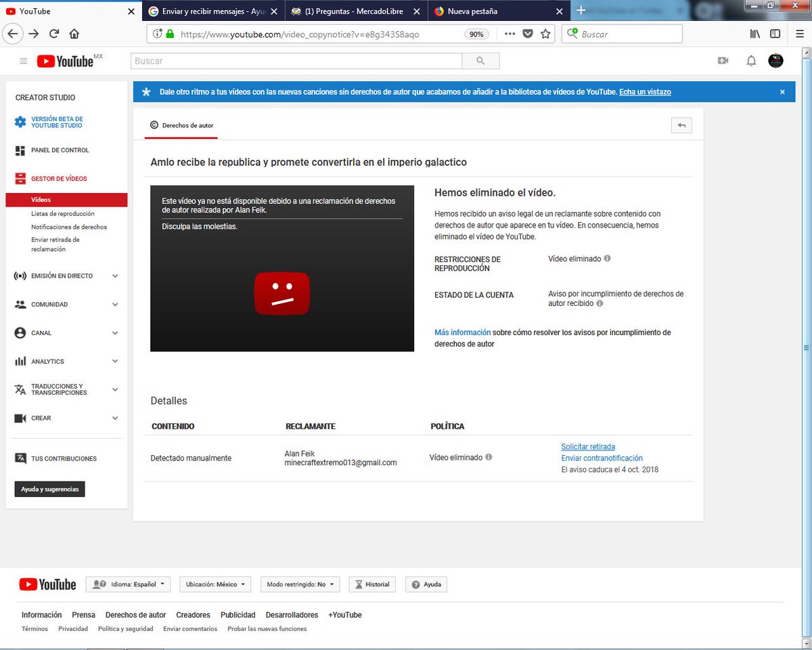This screenshot has width=812, height=650.
Task: Open Notificaciones de derechos
Action: click(x=69, y=227)
